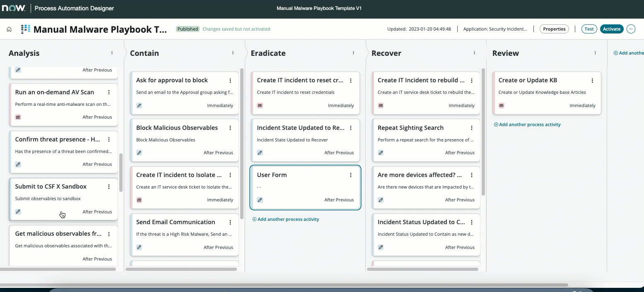Open menu for Create IT incident to reset credentials

point(351,80)
